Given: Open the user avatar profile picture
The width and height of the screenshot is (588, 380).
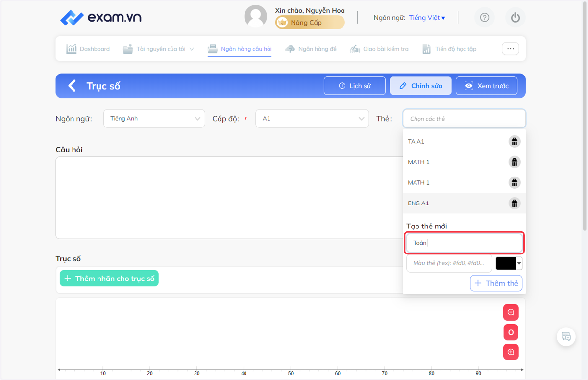Looking at the screenshot, I should pyautogui.click(x=256, y=17).
